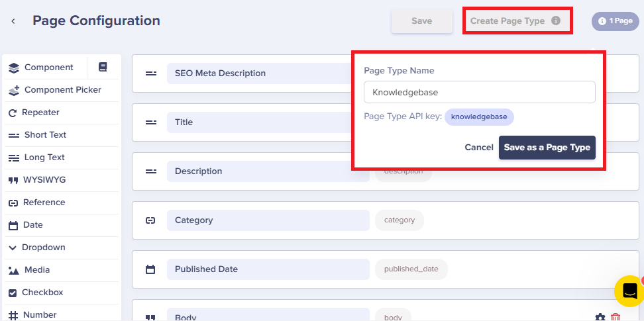Viewport: 644px width, 321px height.
Task: Click the published_date API key chip
Action: tap(411, 269)
